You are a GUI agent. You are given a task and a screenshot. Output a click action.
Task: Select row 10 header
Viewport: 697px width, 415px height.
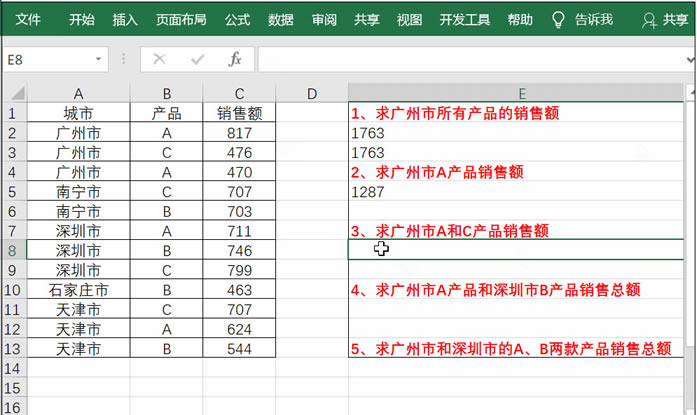point(12,290)
